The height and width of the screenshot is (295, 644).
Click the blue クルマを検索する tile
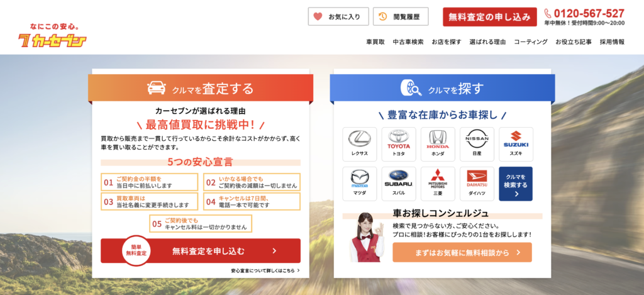(516, 184)
